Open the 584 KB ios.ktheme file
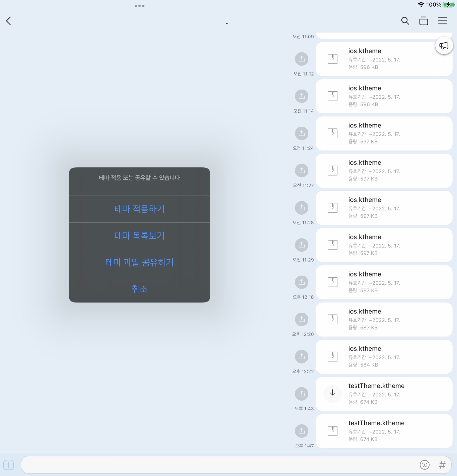Image resolution: width=457 pixels, height=476 pixels. 384,356
